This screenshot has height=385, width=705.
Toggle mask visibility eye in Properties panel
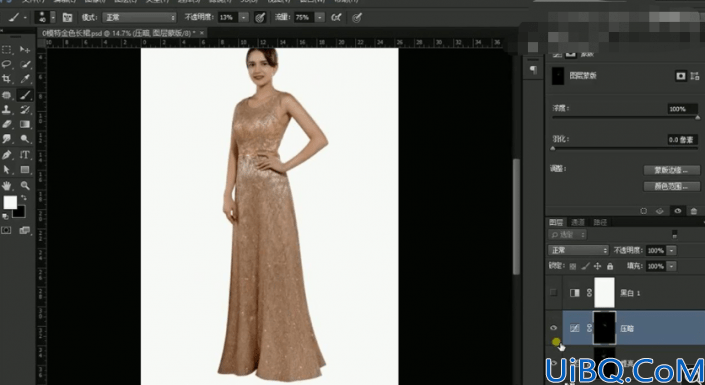pos(678,210)
